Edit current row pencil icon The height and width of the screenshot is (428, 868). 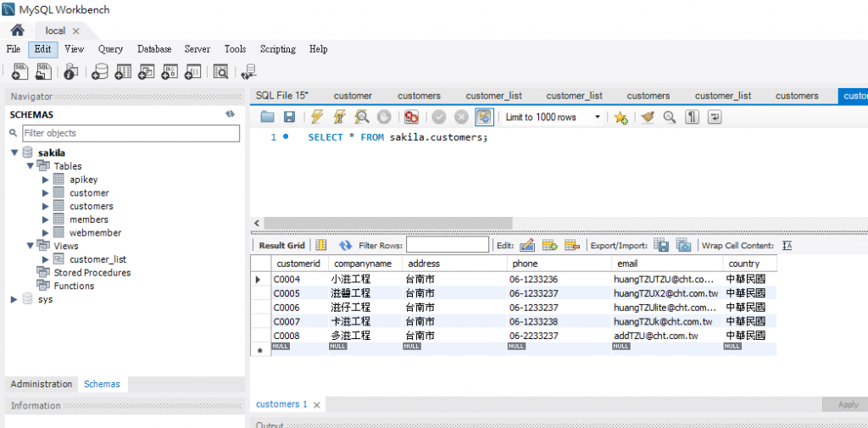pos(527,245)
